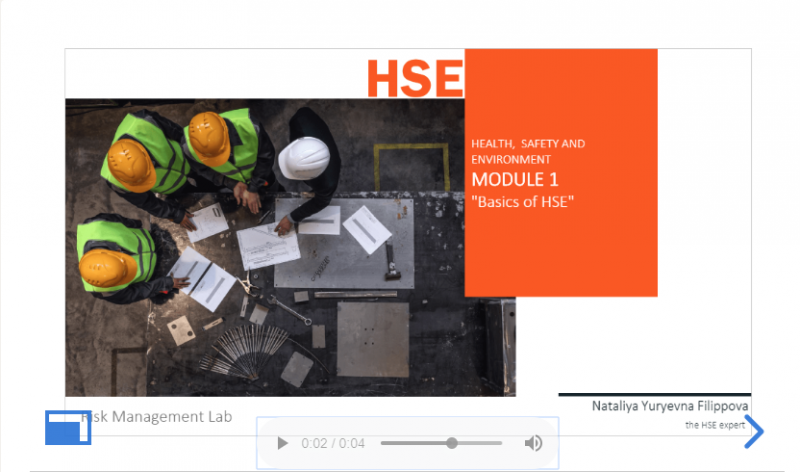Play the slide audio narration
Screen dimensions: 800x472
[x=282, y=443]
